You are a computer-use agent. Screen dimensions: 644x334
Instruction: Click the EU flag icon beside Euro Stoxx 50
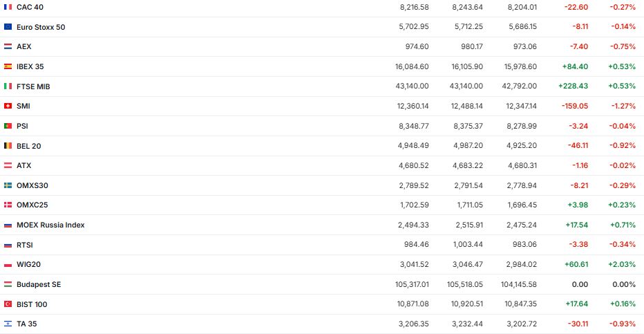pos(8,27)
